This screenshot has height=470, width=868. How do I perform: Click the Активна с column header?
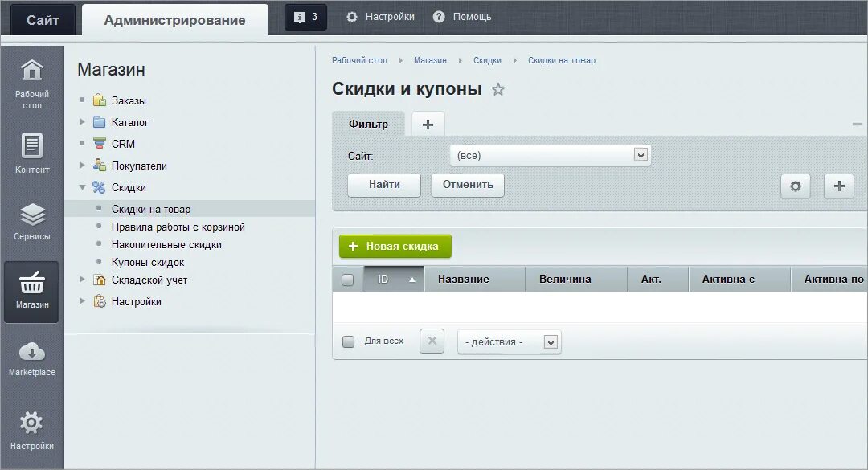pos(739,280)
